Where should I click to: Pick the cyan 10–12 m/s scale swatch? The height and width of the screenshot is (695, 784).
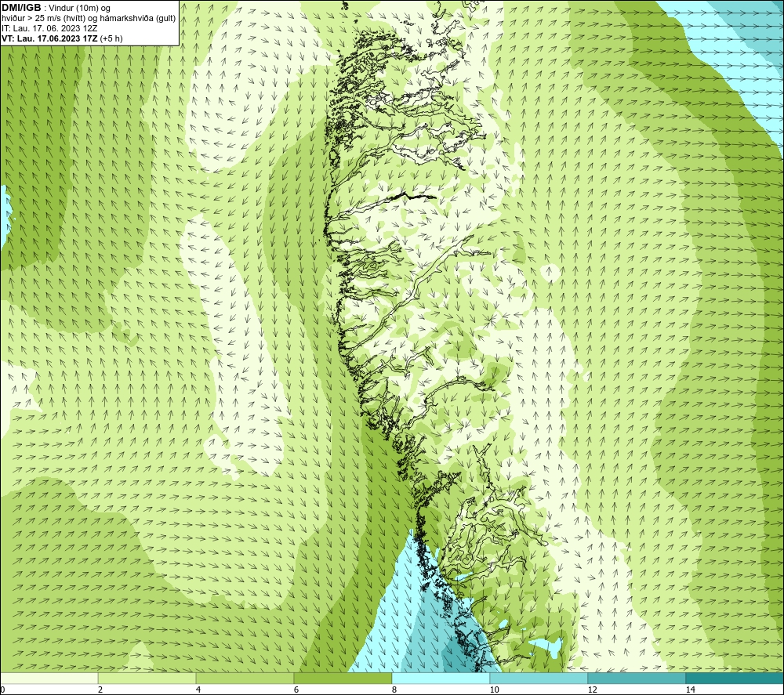(x=539, y=678)
